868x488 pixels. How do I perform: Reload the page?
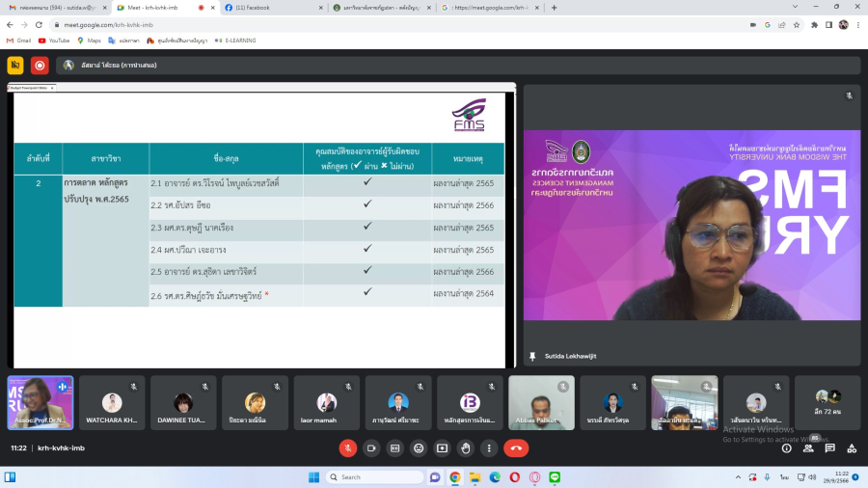[39, 25]
